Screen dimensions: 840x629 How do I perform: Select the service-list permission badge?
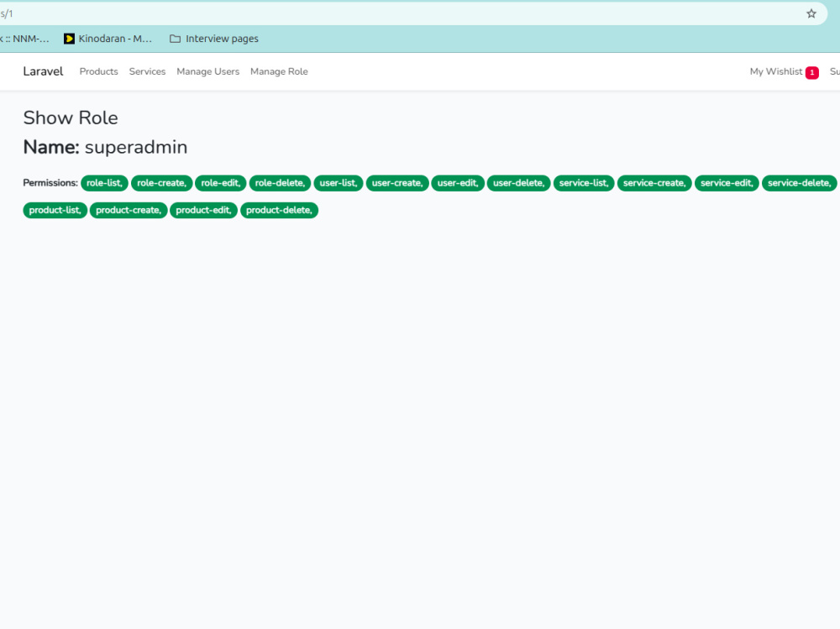click(x=584, y=183)
